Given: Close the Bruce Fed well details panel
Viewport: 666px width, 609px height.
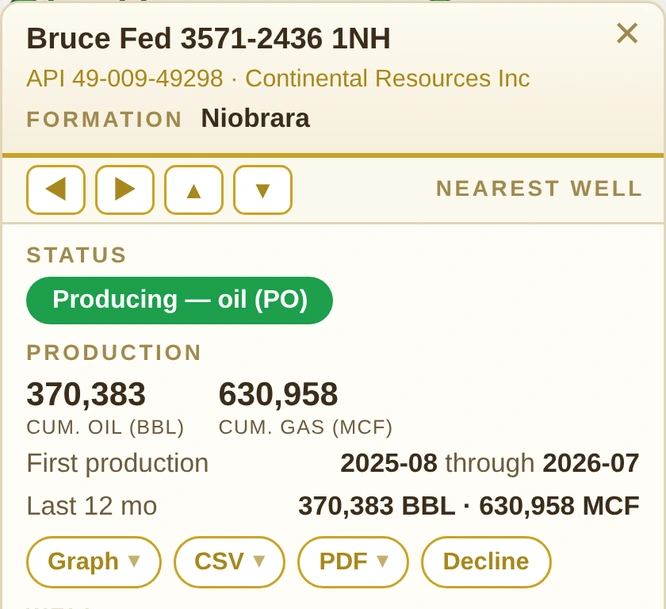Looking at the screenshot, I should click(627, 34).
